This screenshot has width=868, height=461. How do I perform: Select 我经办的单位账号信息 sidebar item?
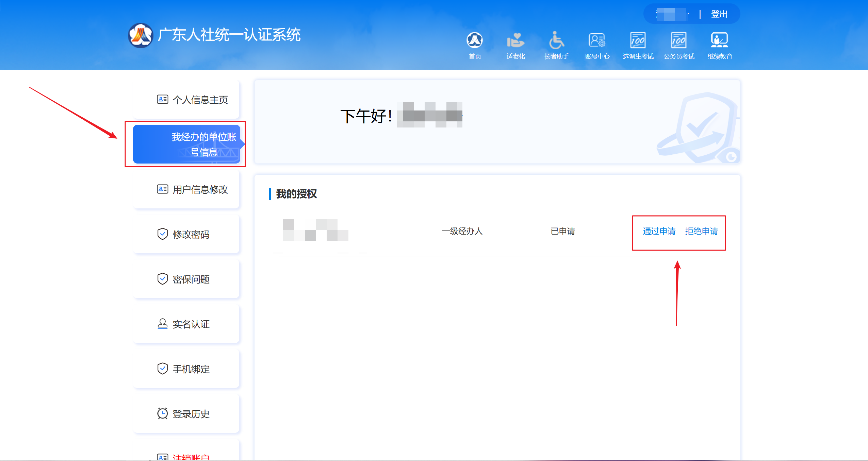[x=186, y=144]
